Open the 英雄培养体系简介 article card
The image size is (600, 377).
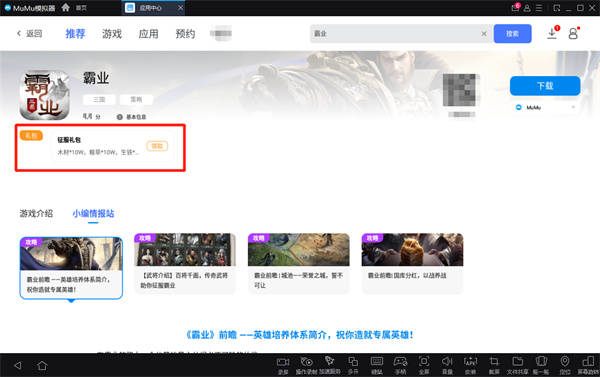pos(71,268)
